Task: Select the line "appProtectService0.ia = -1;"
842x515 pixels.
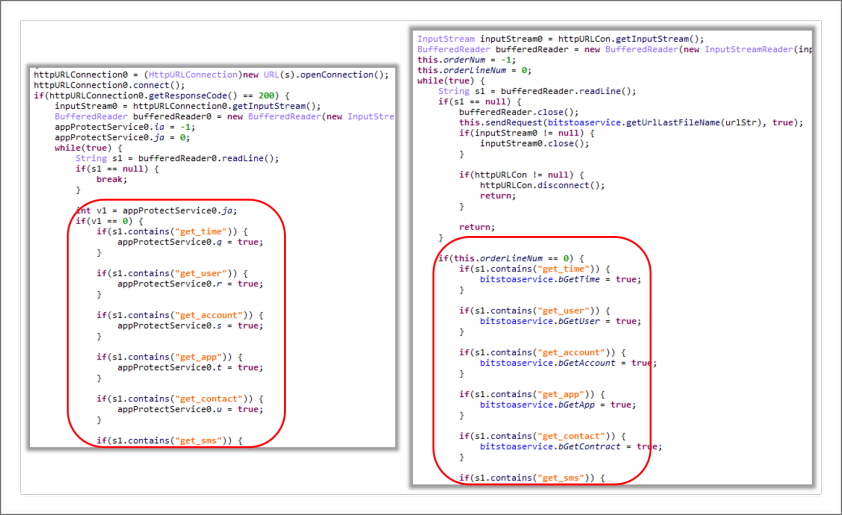Action: [125, 127]
